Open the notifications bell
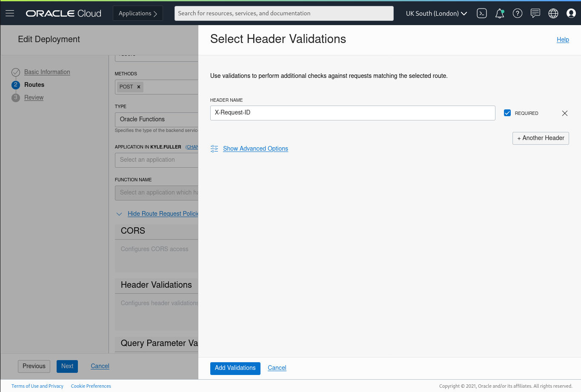Viewport: 581px width, 392px height. (x=499, y=13)
